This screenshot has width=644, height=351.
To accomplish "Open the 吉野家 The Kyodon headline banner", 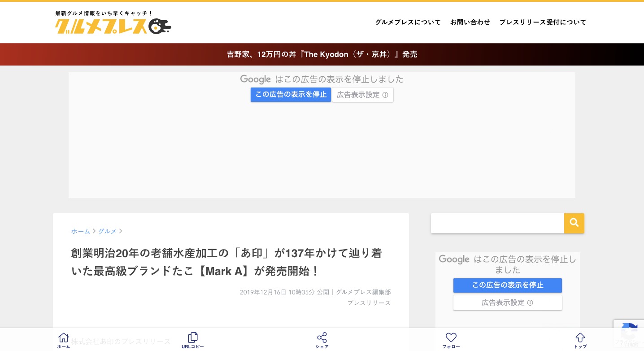I will (322, 54).
